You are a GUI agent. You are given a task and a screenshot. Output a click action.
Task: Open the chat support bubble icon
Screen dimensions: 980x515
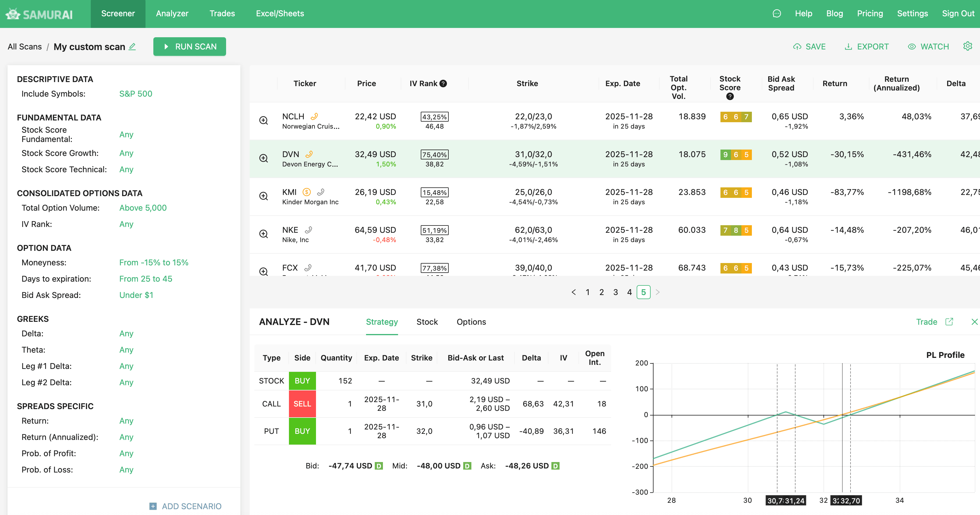(777, 14)
